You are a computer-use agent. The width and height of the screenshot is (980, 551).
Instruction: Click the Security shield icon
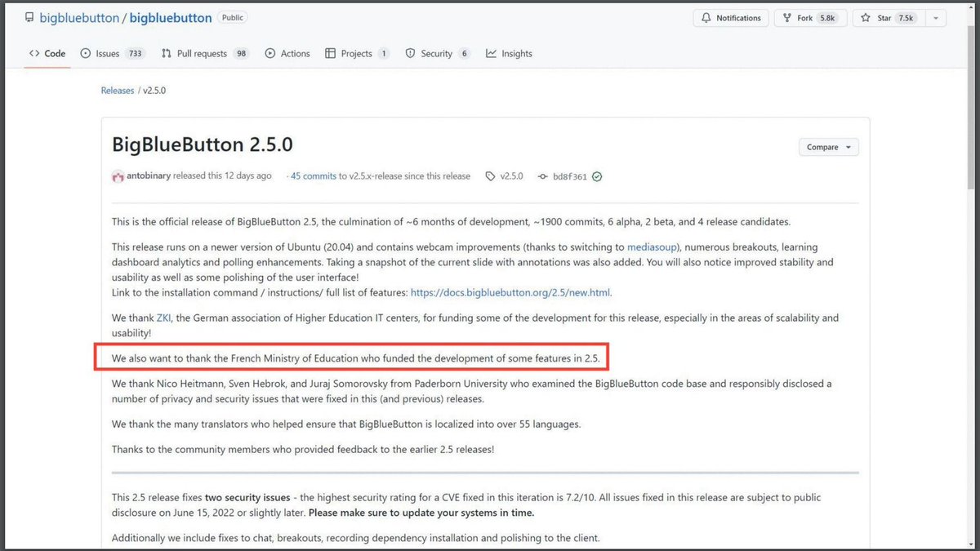[411, 54]
